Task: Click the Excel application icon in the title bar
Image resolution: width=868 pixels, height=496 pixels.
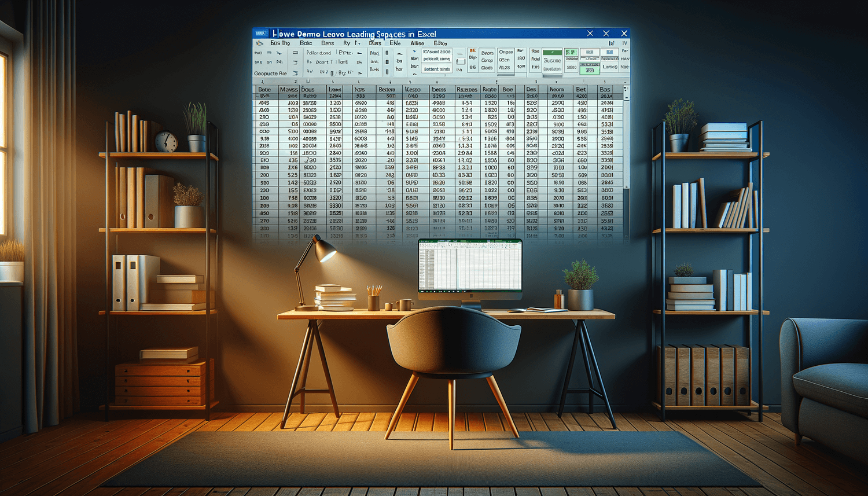Action: coord(260,33)
